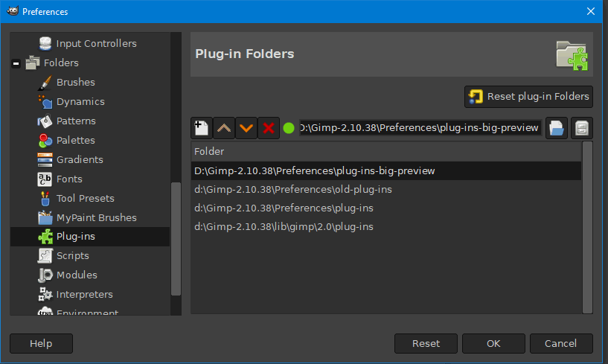Select the Environment tree item
The image size is (608, 364).
point(87,312)
